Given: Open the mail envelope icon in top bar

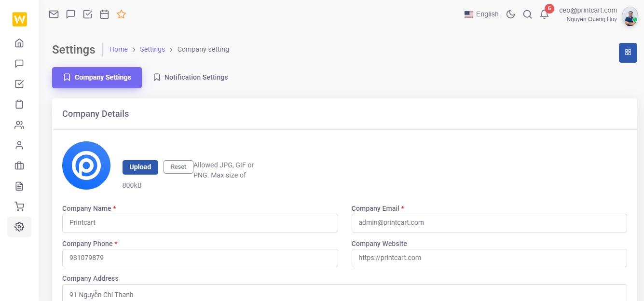Looking at the screenshot, I should 54,14.
